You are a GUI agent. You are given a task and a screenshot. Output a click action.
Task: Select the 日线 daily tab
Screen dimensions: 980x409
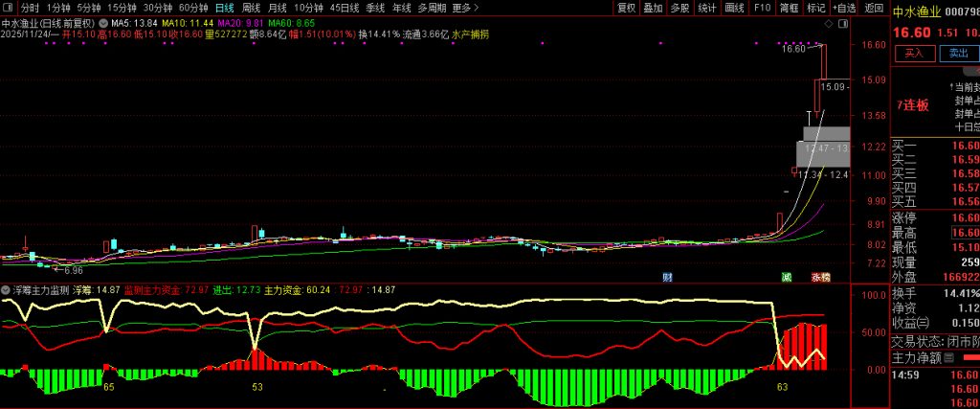[x=224, y=8]
